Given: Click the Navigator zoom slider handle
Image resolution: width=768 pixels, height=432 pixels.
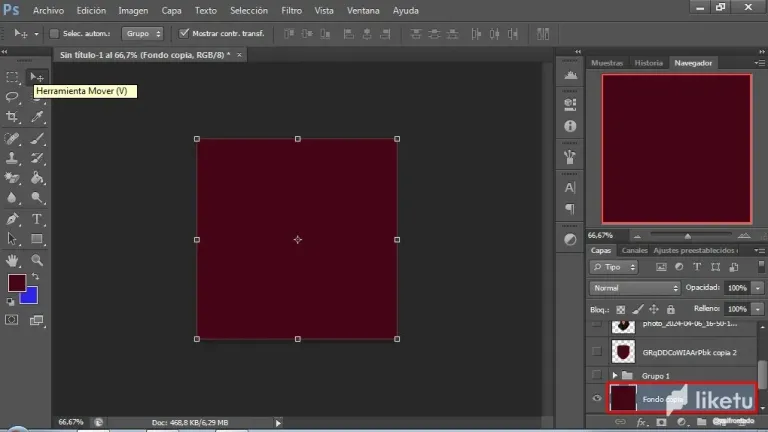Looking at the screenshot, I should 688,237.
